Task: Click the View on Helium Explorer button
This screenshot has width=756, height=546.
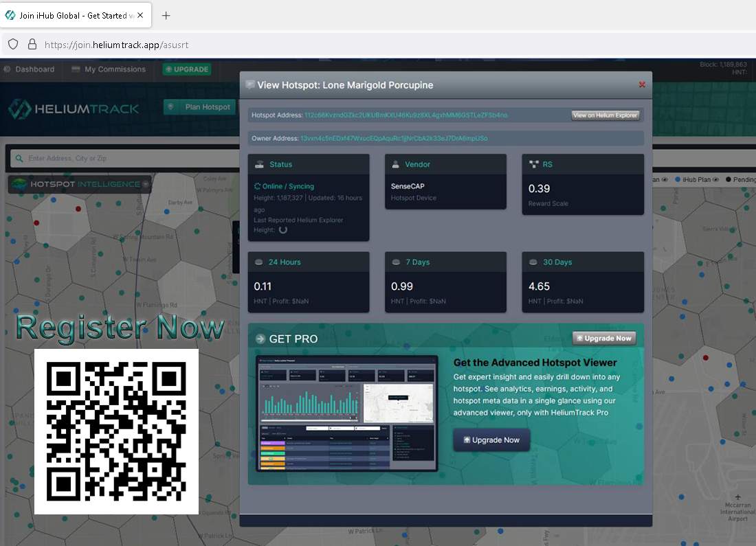Action: [x=605, y=115]
